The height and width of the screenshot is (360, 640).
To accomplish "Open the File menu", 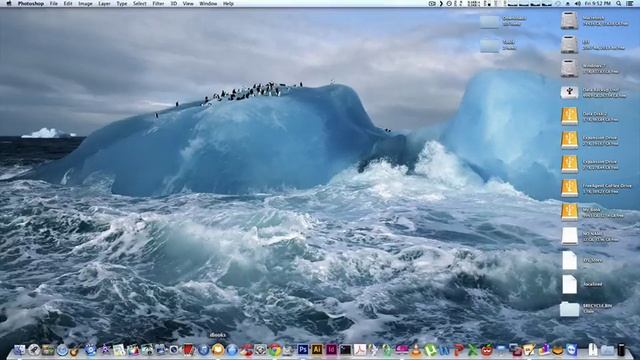I will click(x=53, y=3).
